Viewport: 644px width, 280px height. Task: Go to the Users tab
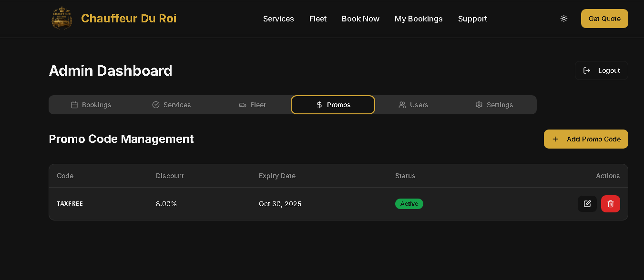pos(413,105)
